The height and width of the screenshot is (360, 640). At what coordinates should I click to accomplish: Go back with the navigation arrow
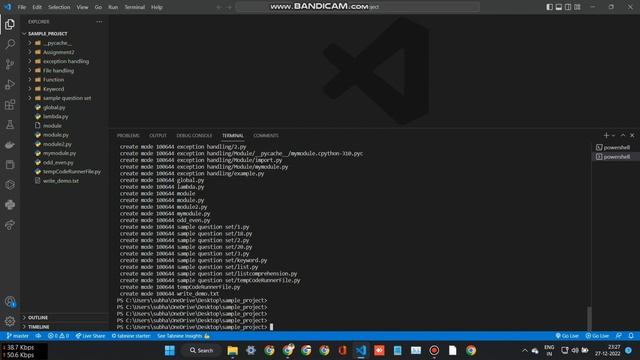click(x=219, y=7)
